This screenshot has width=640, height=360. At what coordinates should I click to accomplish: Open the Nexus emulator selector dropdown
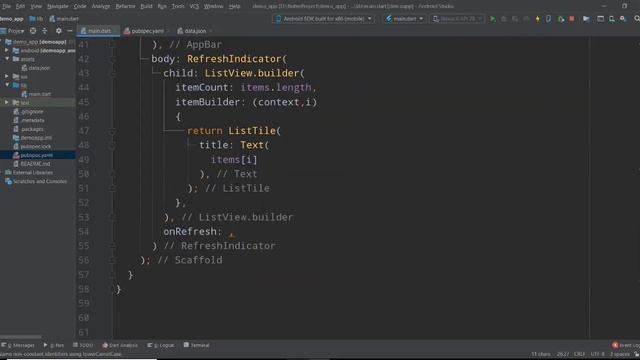[x=457, y=19]
